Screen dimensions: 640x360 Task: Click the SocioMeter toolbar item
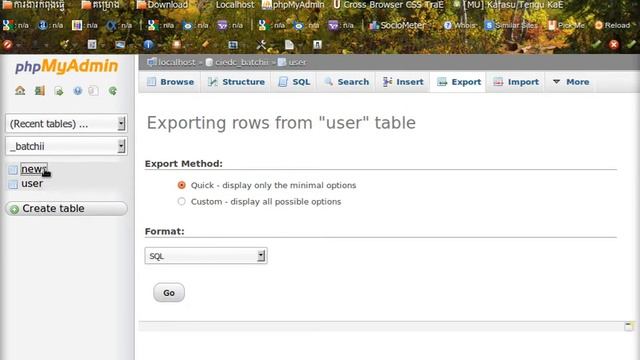click(x=397, y=25)
